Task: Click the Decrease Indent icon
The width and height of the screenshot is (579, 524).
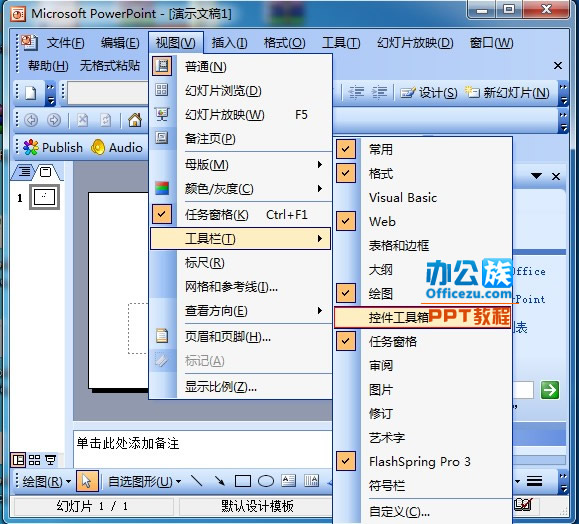Action: tap(357, 92)
